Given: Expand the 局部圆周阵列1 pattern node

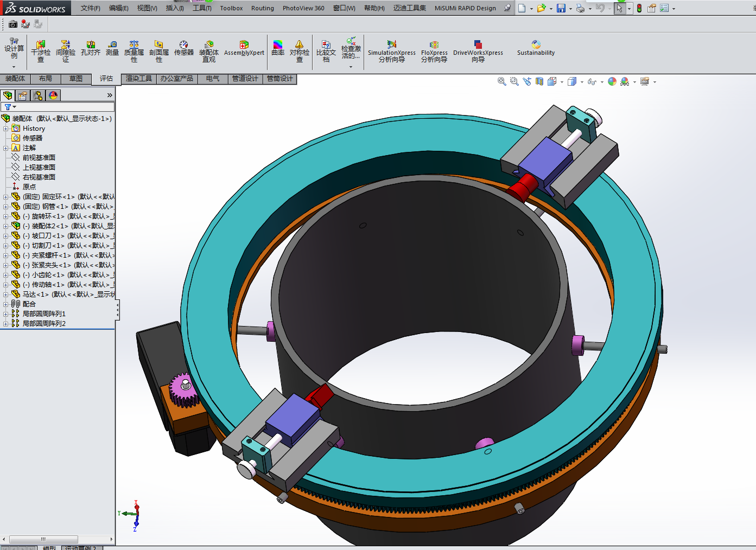Looking at the screenshot, I should (x=6, y=314).
